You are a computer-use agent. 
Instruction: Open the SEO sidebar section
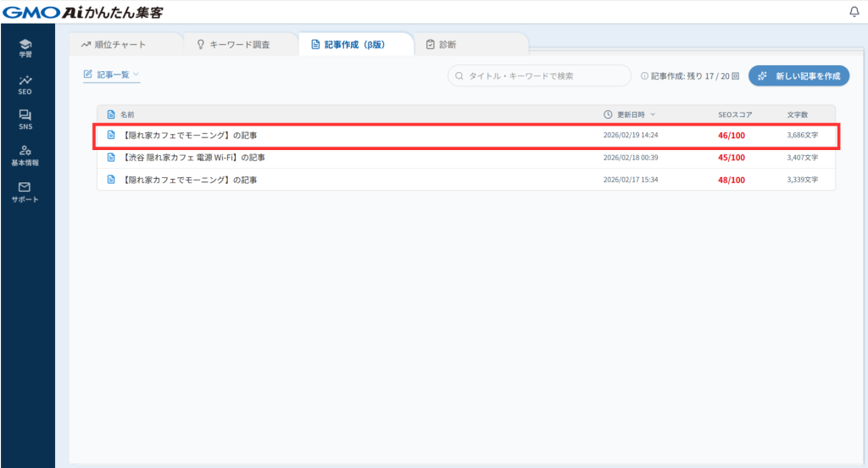pos(25,84)
